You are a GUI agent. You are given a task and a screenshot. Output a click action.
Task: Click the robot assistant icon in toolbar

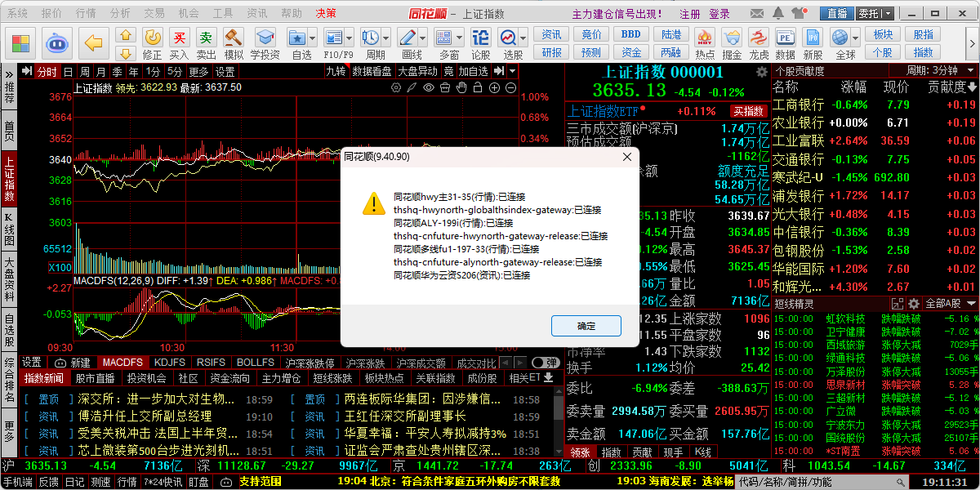click(58, 42)
